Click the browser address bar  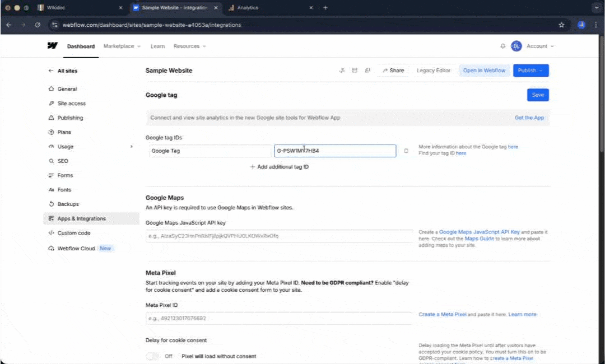point(302,25)
